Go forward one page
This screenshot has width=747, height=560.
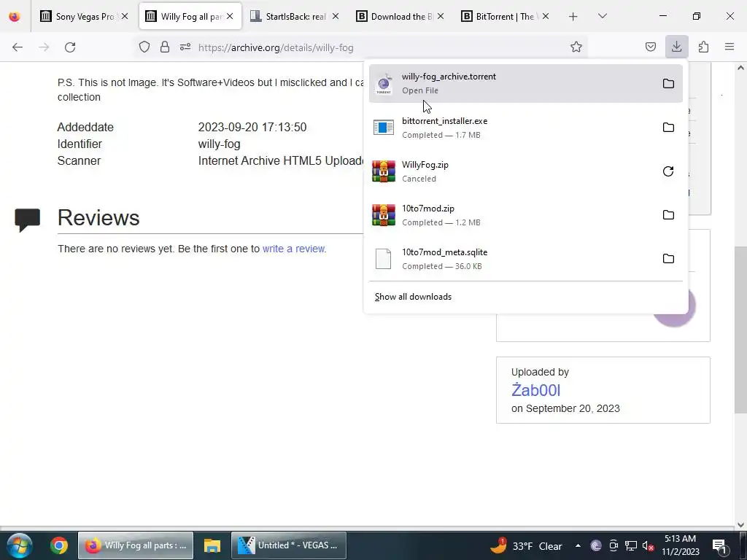coord(44,47)
